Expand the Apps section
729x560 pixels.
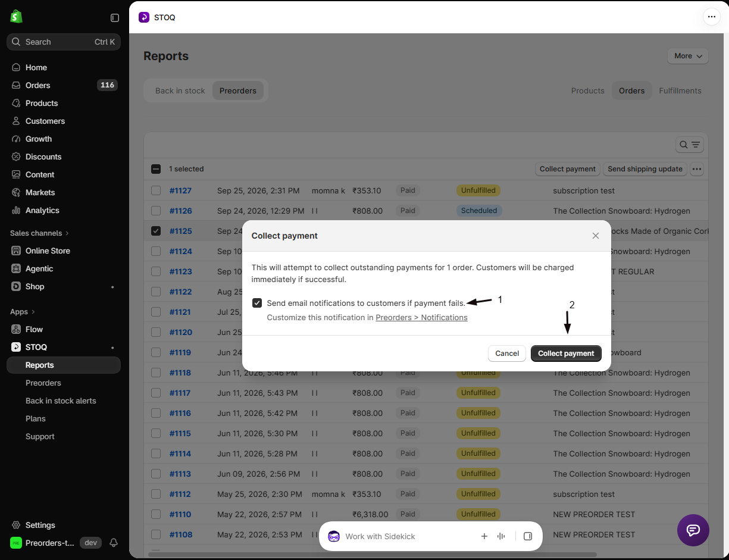coord(23,311)
